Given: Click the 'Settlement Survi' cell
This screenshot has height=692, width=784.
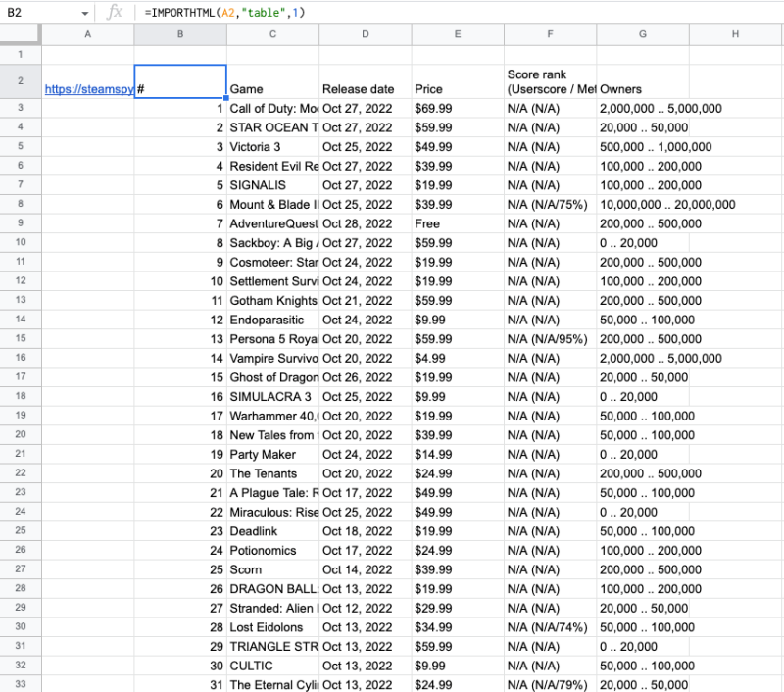Looking at the screenshot, I should (272, 281).
